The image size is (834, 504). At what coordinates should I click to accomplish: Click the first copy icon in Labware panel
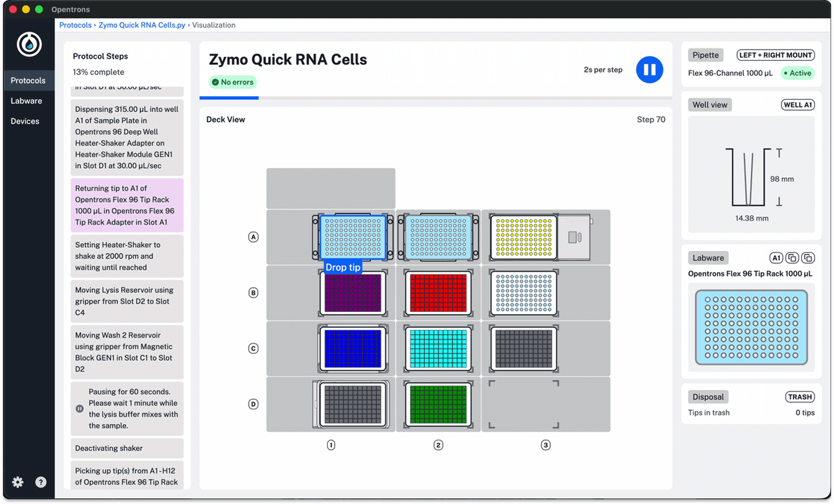pyautogui.click(x=792, y=258)
